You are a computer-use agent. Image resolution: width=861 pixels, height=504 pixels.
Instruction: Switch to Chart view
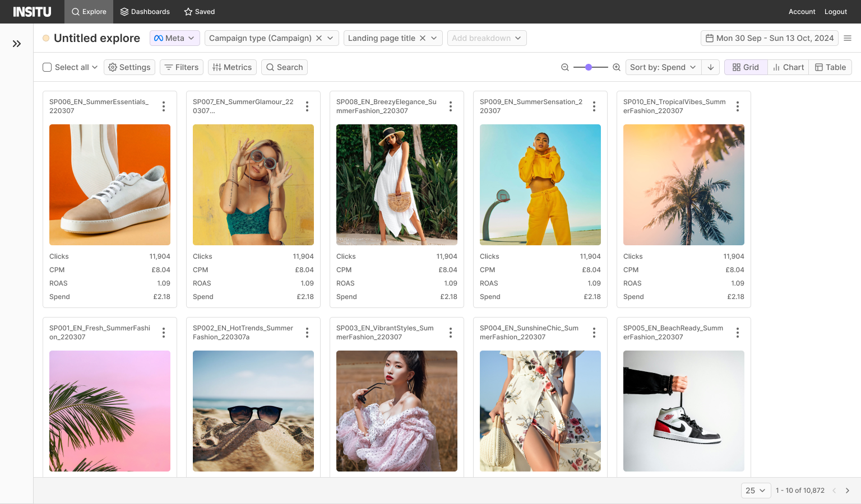click(x=788, y=67)
